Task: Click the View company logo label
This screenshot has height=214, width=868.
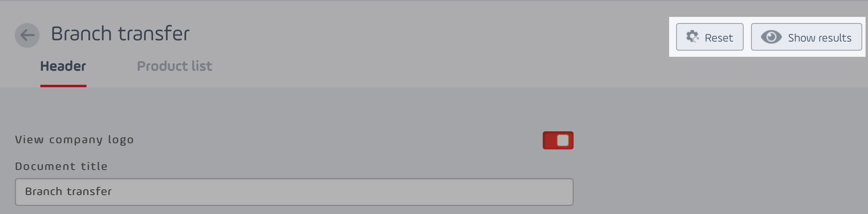Action: pyautogui.click(x=75, y=140)
